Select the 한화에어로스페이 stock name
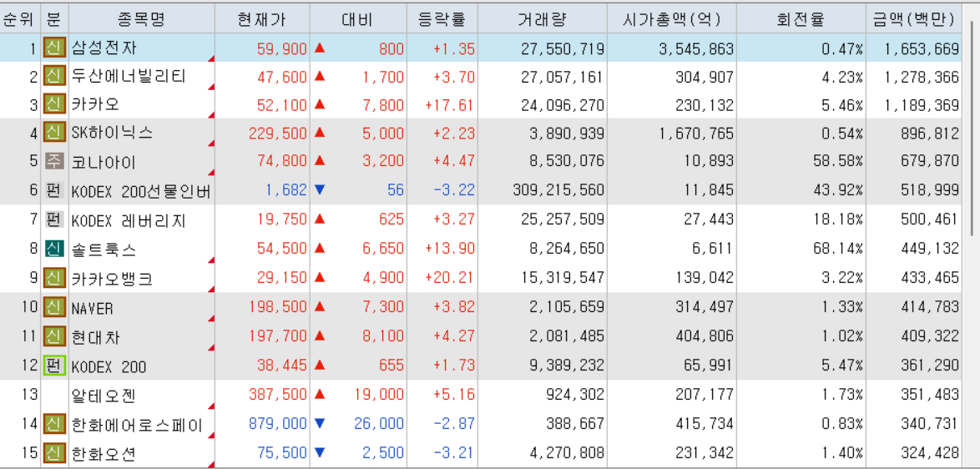This screenshot has width=980, height=469. pyautogui.click(x=138, y=426)
